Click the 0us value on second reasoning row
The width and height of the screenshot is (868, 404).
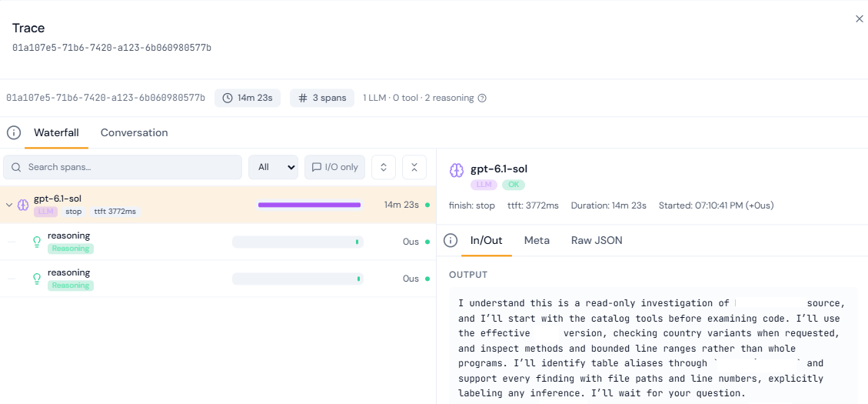click(411, 279)
